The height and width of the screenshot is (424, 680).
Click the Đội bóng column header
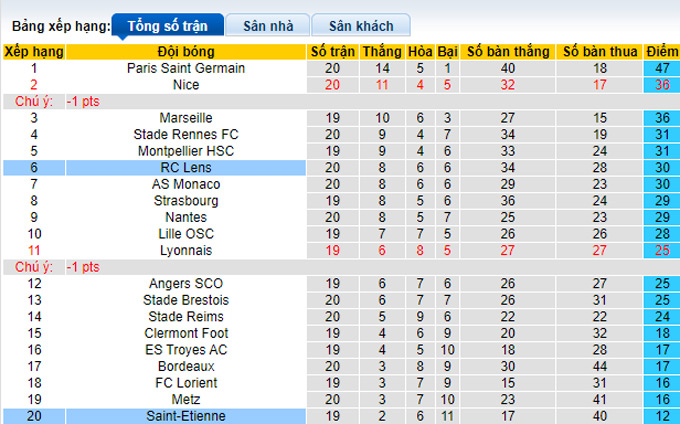pos(186,51)
